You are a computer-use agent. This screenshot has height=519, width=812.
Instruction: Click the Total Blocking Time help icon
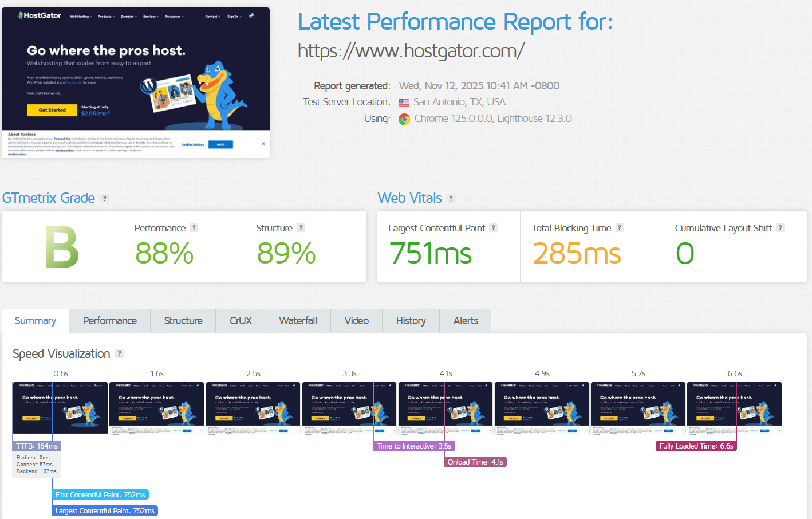(x=620, y=227)
